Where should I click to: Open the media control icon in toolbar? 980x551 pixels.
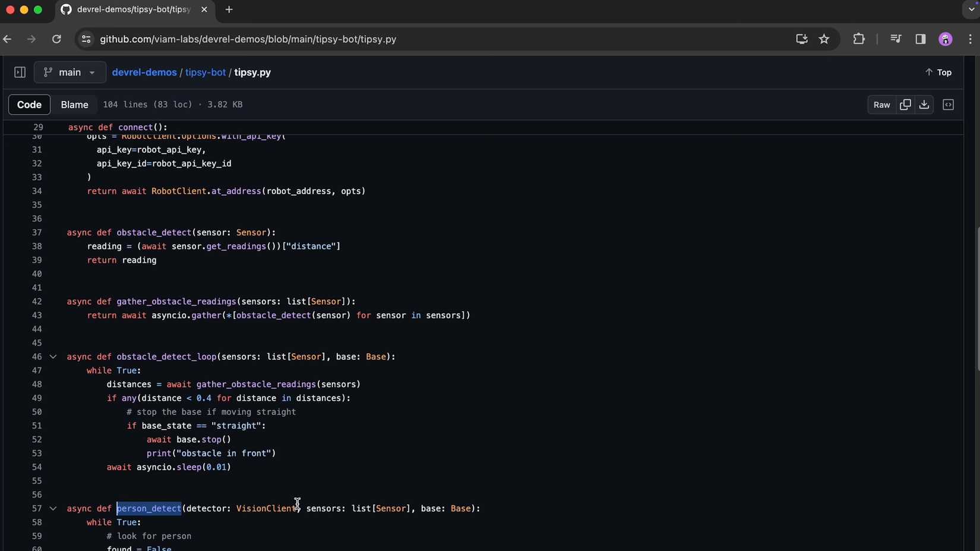[896, 39]
